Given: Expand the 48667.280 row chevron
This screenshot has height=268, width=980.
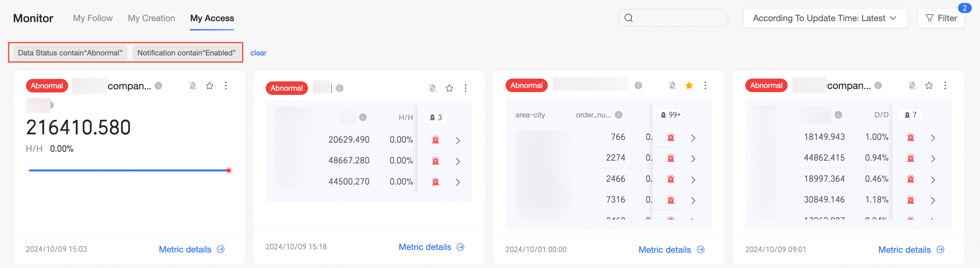Looking at the screenshot, I should [x=458, y=161].
